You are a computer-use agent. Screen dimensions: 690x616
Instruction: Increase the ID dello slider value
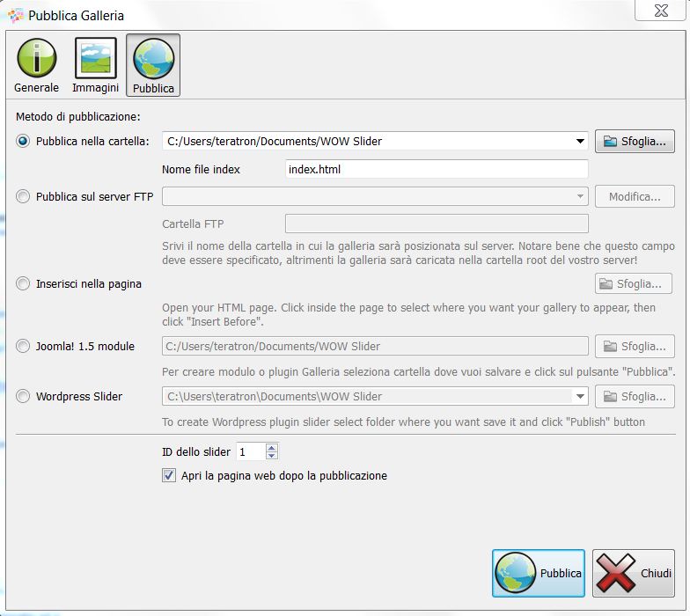(x=271, y=447)
